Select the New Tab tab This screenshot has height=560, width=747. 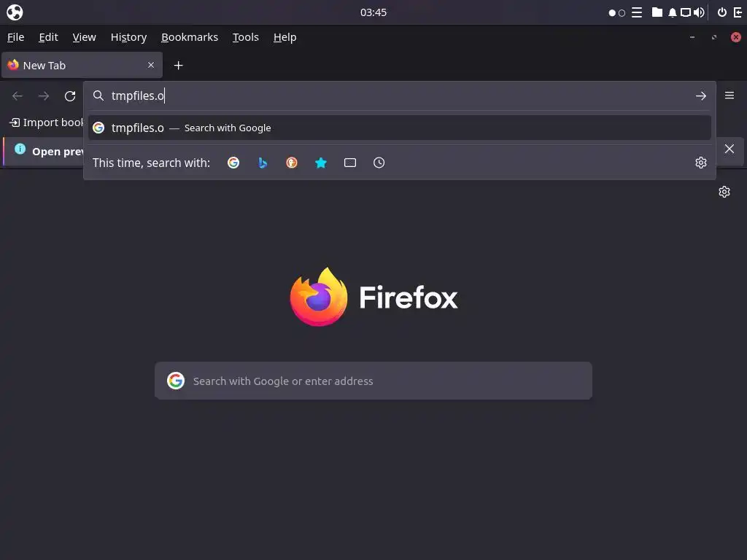pyautogui.click(x=82, y=65)
